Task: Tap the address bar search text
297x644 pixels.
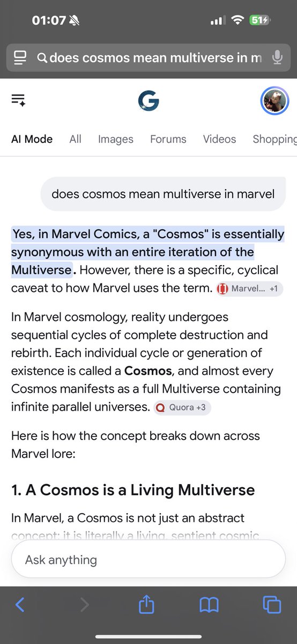Action: 155,57
